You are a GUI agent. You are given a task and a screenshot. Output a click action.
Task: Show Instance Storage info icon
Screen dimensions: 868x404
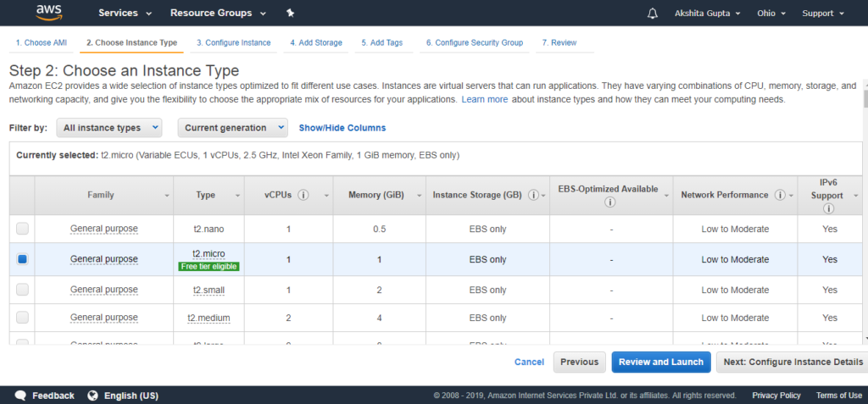coord(533,195)
